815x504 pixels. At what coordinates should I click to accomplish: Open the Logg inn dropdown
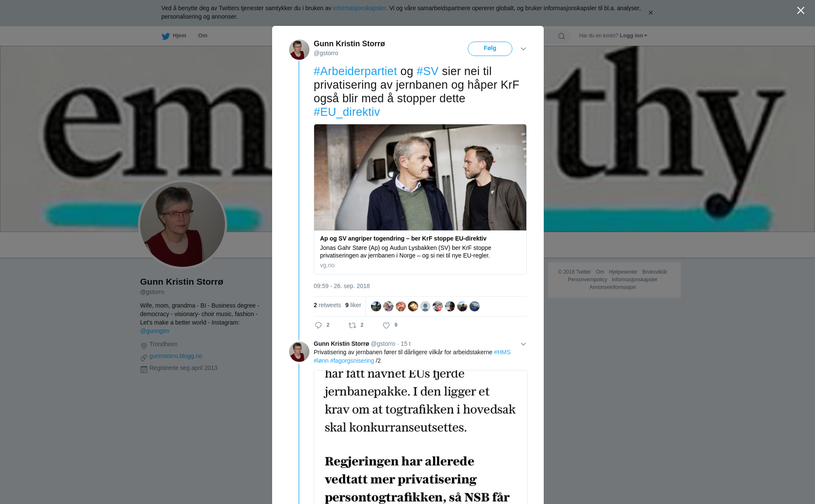tap(633, 36)
